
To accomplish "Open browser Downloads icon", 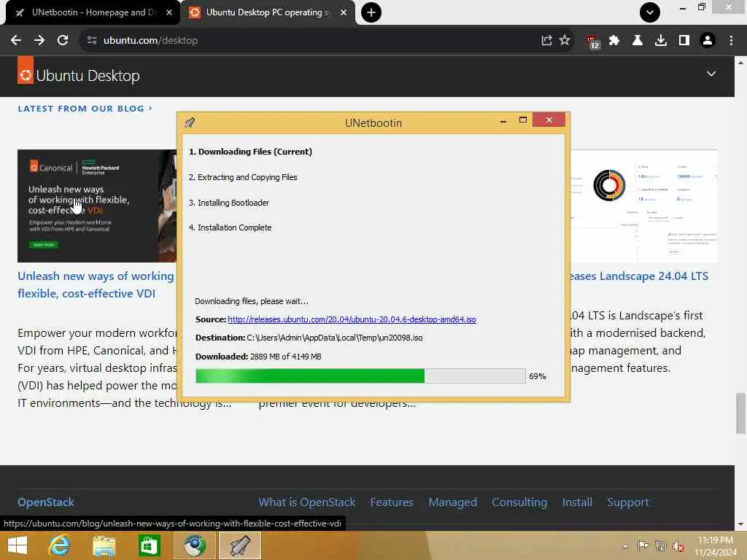I will pos(660,41).
